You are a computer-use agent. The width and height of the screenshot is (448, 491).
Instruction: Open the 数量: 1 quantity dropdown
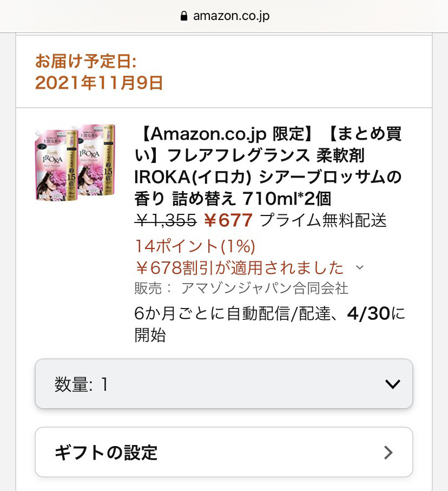224,384
